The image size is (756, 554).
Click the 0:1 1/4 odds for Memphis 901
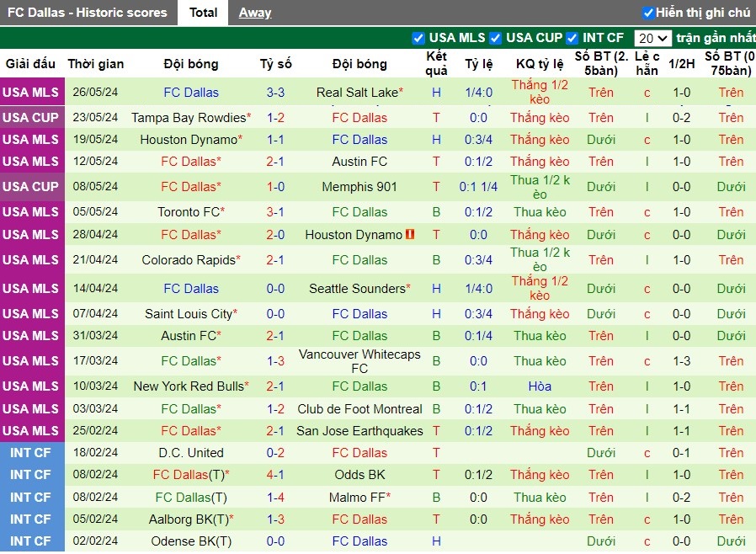click(x=478, y=187)
